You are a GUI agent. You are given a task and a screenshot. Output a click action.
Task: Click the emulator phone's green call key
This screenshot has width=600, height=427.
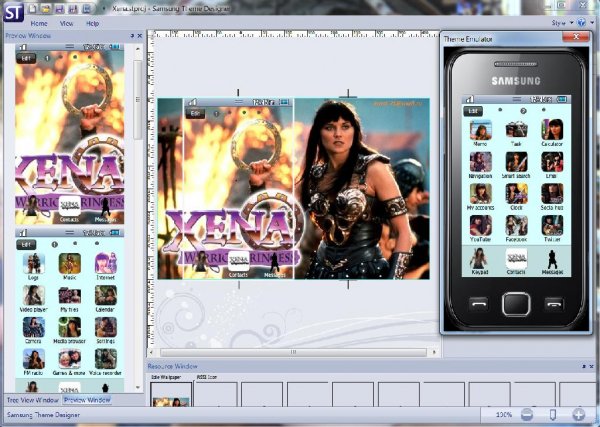click(478, 304)
